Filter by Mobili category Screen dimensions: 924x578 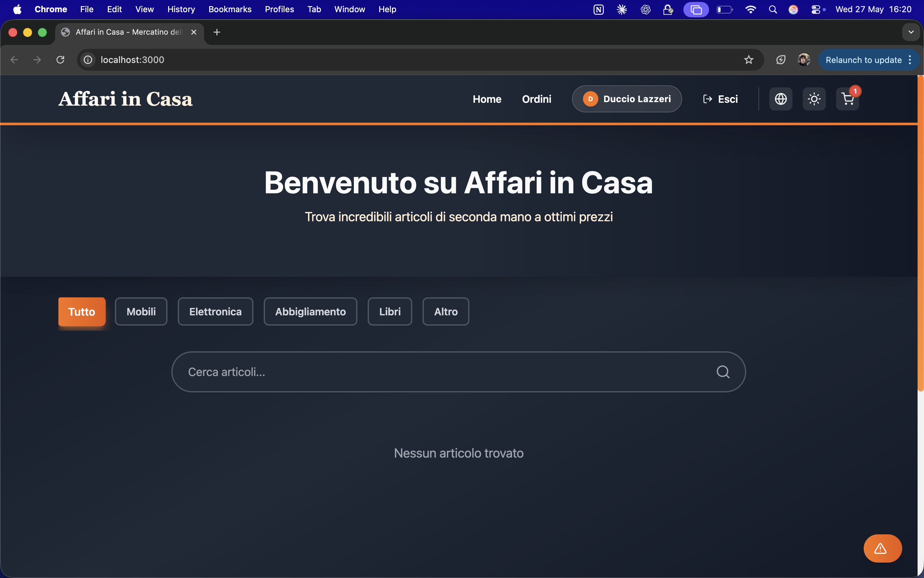click(x=141, y=311)
